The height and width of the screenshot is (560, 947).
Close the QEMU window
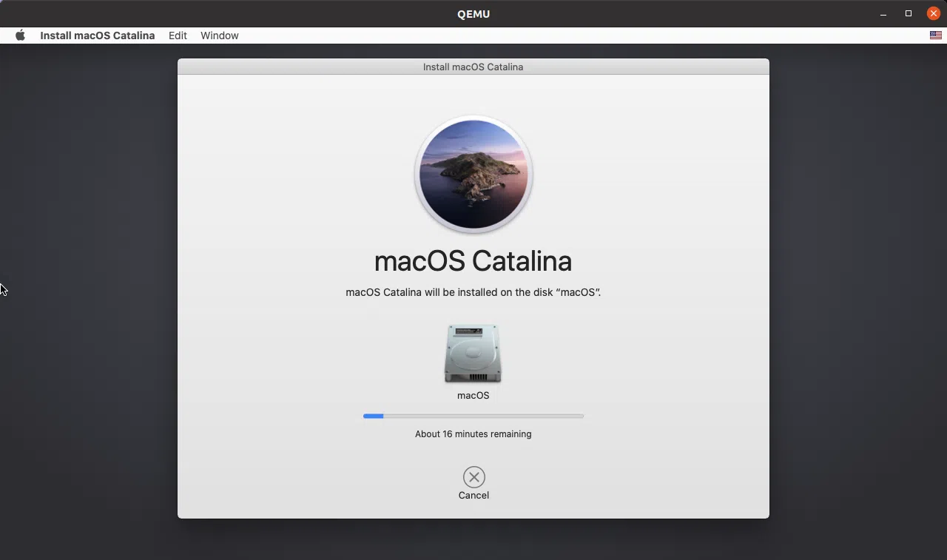[x=934, y=13]
